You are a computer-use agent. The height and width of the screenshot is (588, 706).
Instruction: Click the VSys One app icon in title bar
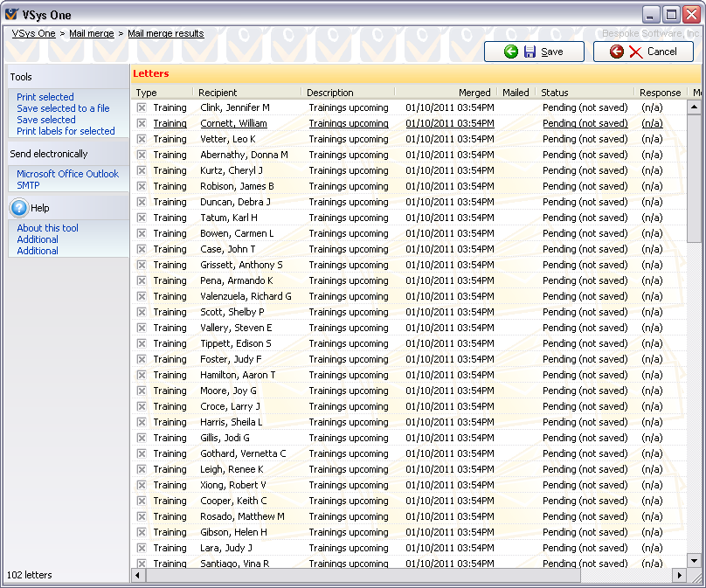coord(11,14)
